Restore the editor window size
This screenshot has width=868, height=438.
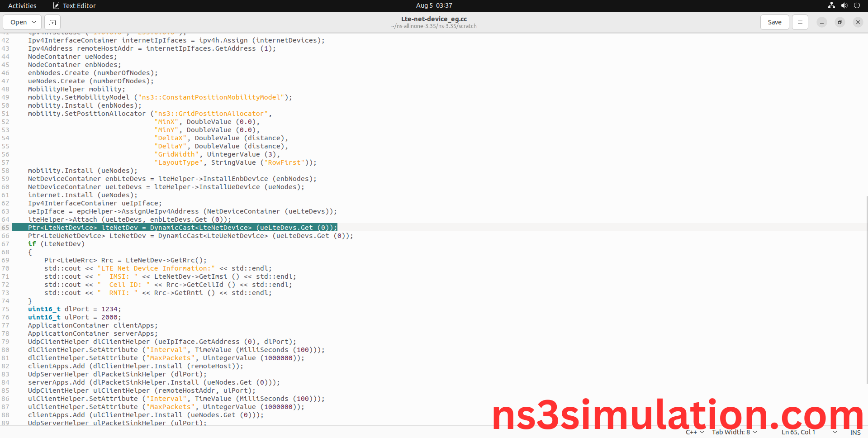840,22
